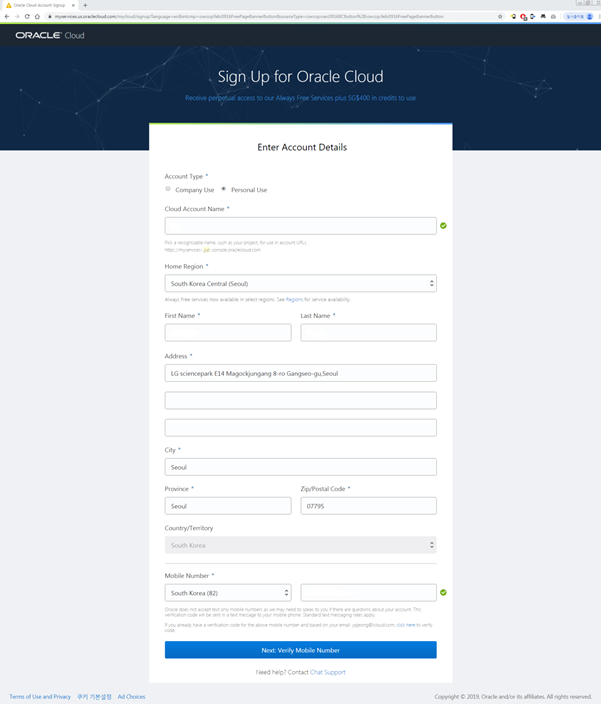This screenshot has width=601, height=704.
Task: Open the mobile country code dropdown
Action: tap(228, 593)
